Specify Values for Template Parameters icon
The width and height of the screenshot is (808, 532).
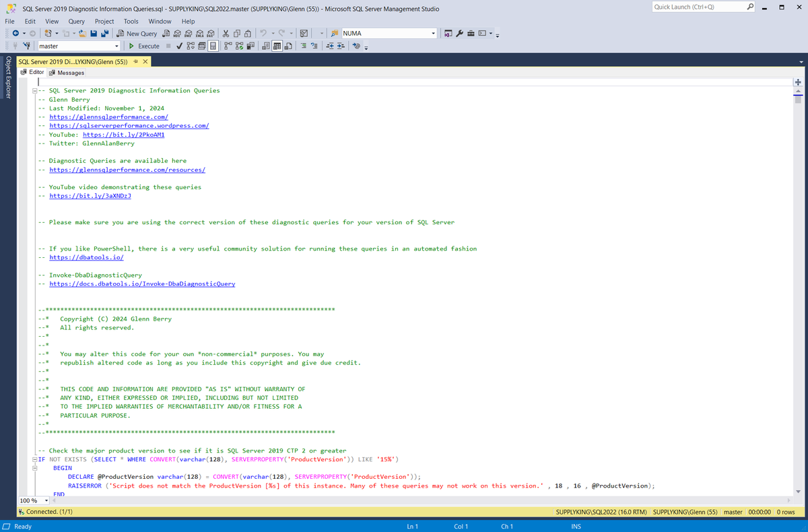click(x=356, y=46)
